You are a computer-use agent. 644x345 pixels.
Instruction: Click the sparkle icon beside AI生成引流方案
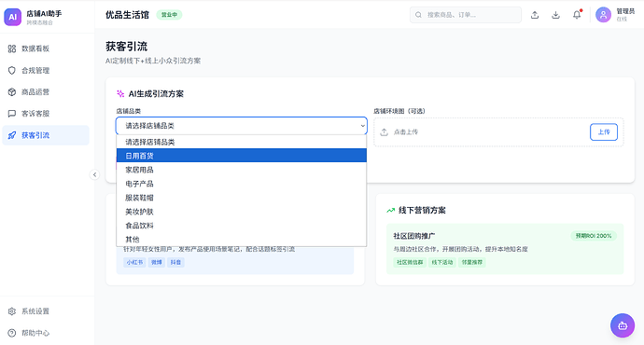120,94
